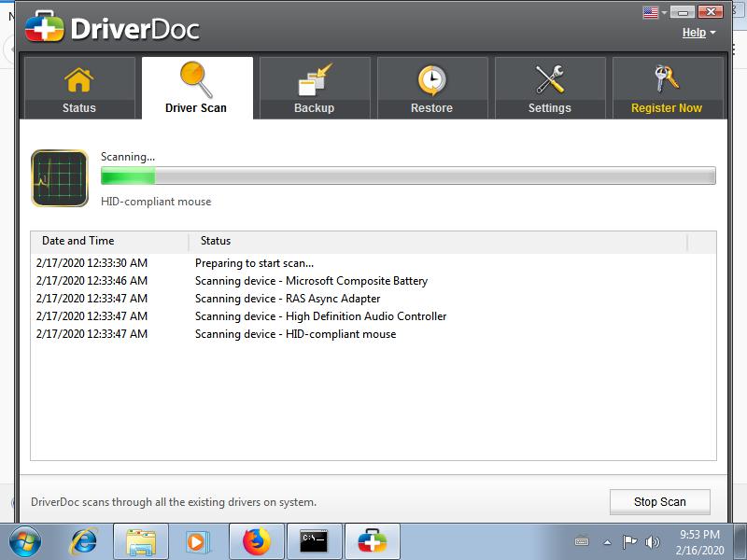Click the scanning heartbeat monitor icon
The height and width of the screenshot is (560, 747).
[60, 178]
